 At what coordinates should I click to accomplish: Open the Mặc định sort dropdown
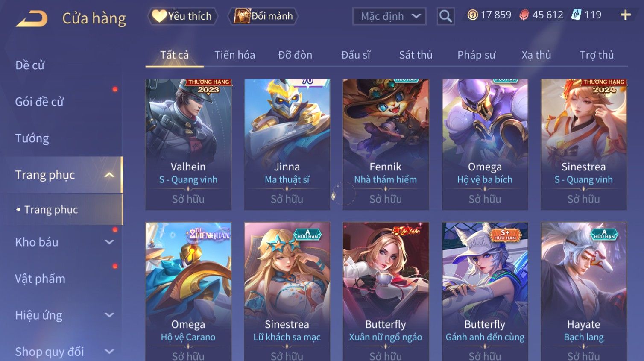[x=389, y=16]
